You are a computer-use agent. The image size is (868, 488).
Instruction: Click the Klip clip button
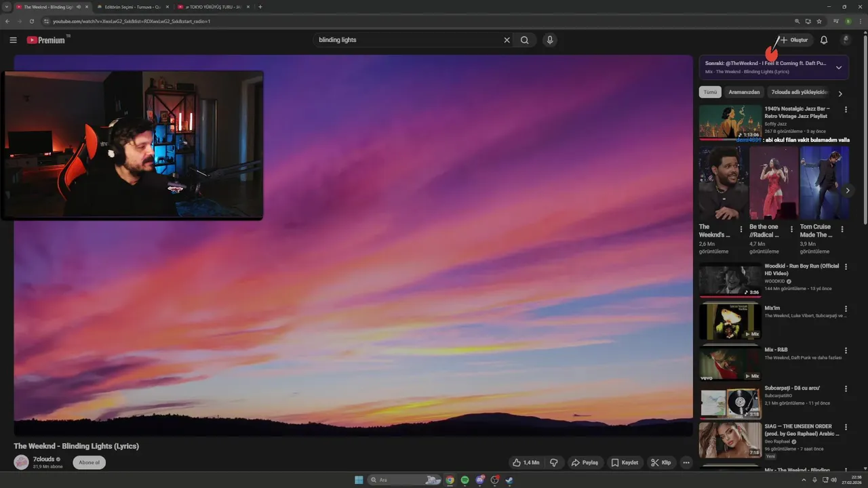pos(661,462)
